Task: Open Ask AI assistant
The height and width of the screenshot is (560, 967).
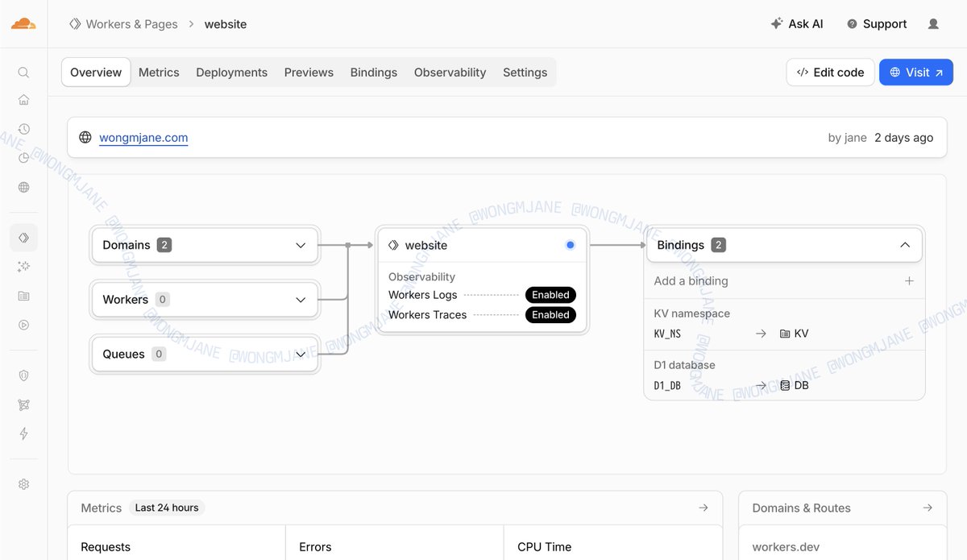Action: (x=797, y=24)
